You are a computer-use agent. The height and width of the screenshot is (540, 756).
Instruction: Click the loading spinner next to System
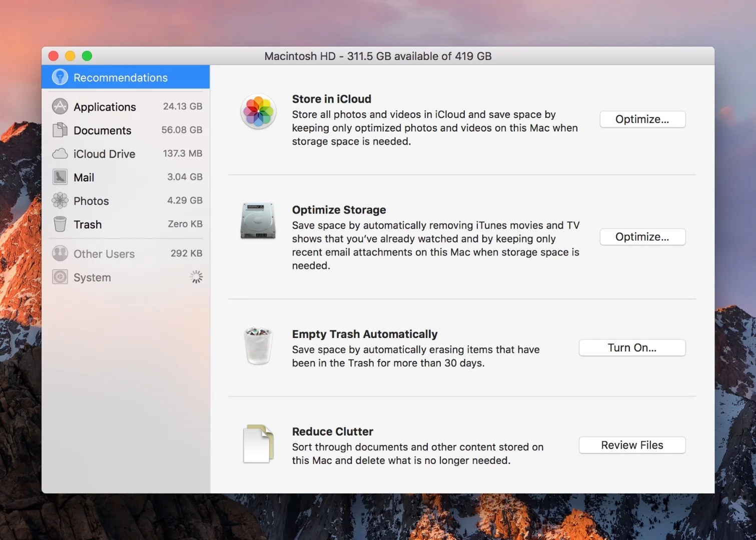196,276
